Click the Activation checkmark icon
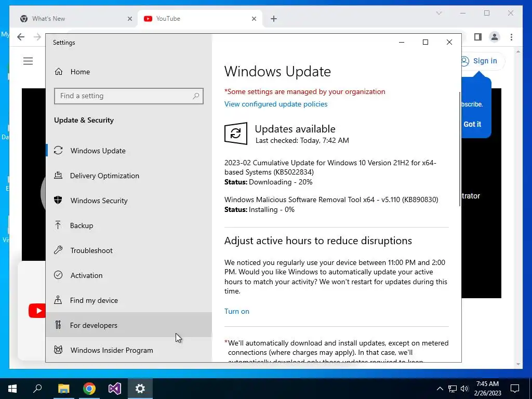 [58, 275]
